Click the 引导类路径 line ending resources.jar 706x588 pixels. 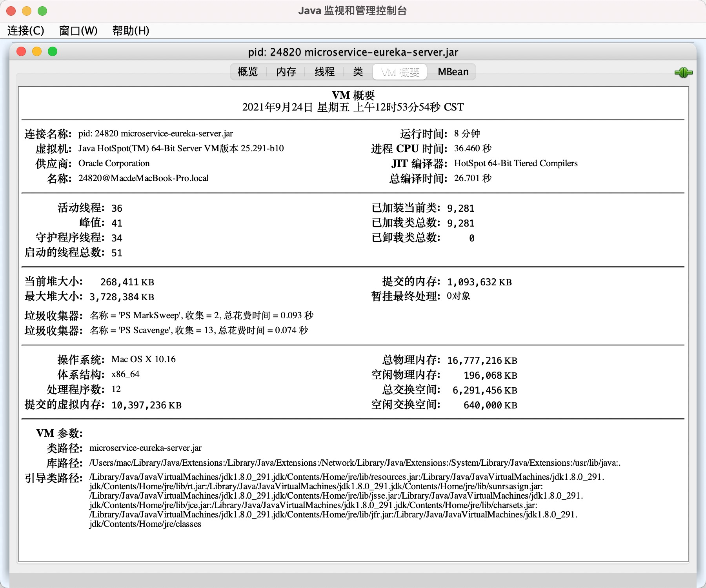[x=347, y=477]
